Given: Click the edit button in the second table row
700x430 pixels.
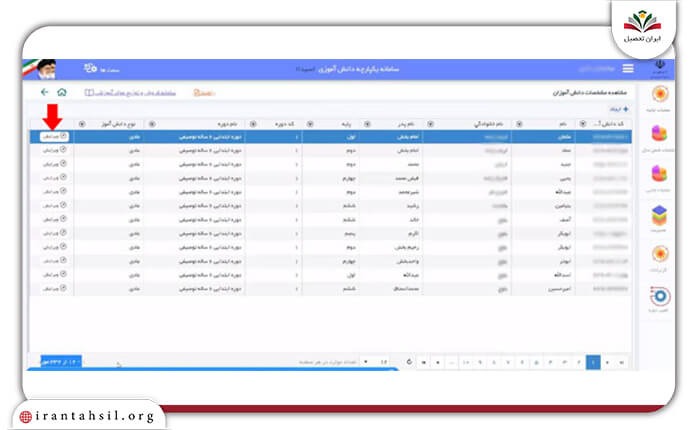Looking at the screenshot, I should click(x=54, y=150).
